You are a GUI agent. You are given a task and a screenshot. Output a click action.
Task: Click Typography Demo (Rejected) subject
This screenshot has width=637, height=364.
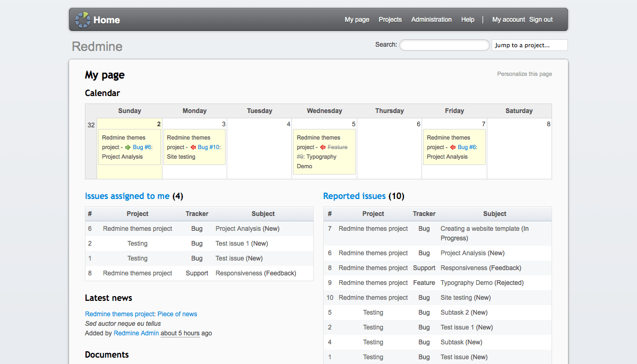(482, 283)
